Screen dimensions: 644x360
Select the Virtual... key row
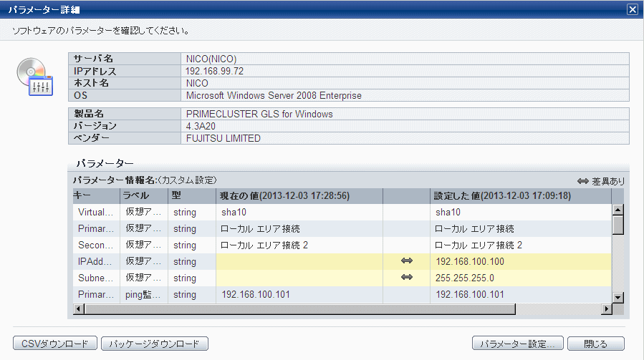pos(342,213)
